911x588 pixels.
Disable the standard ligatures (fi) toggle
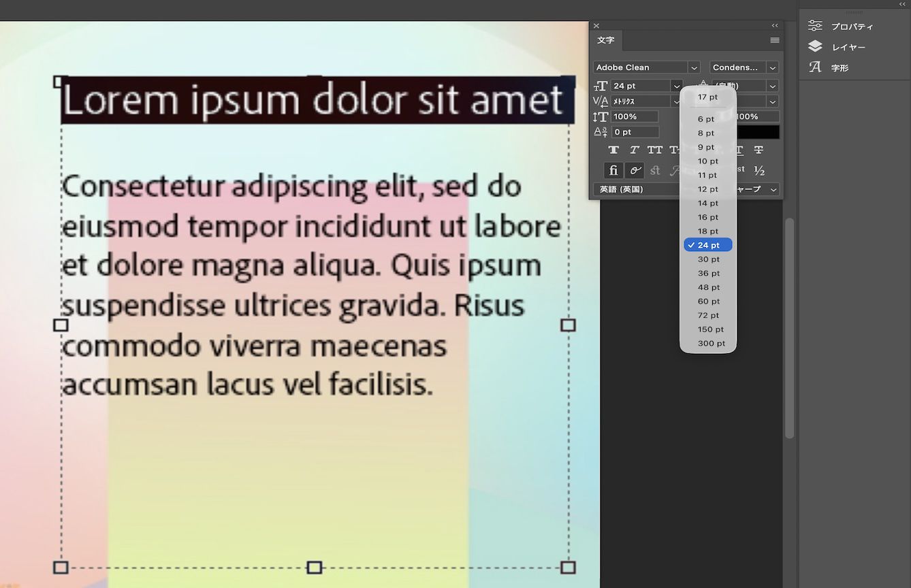[x=613, y=170]
